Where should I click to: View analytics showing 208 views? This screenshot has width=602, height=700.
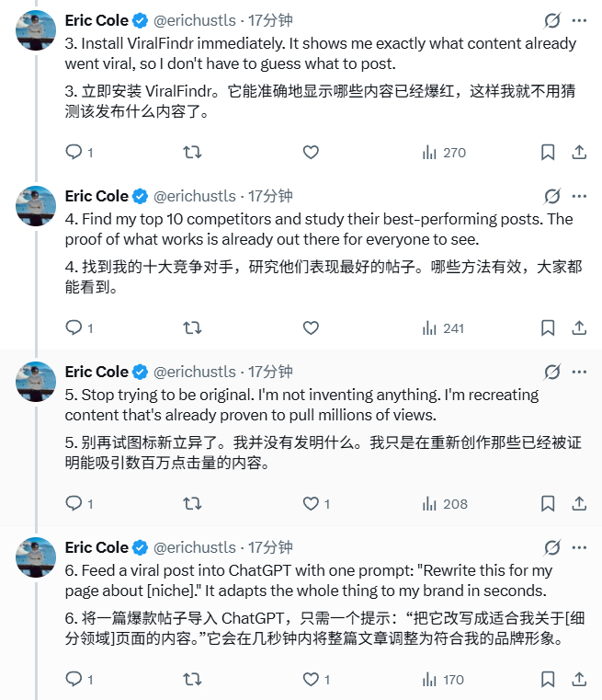coord(445,503)
